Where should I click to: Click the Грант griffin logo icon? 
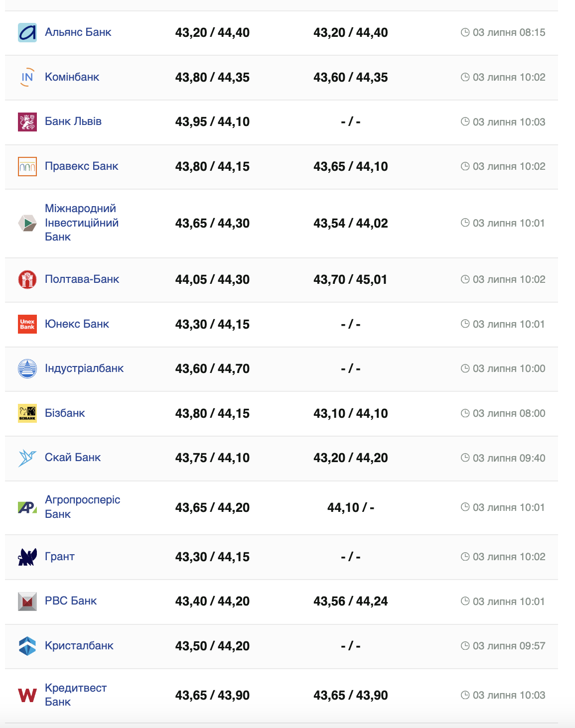27,557
